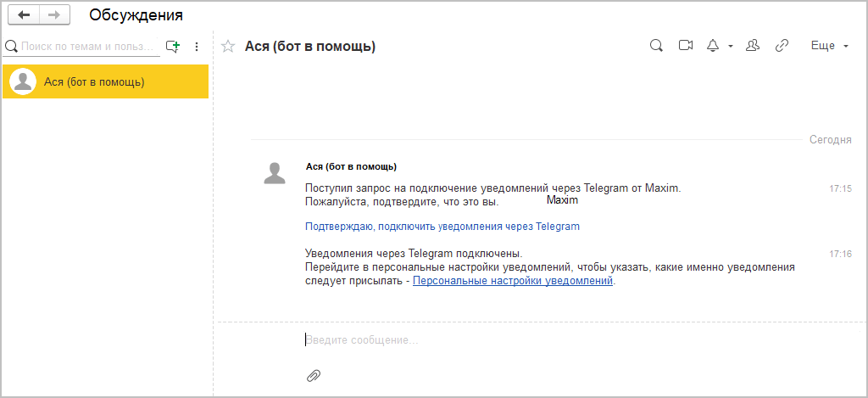
Task: Open the Персональные настройки уведомлений link
Action: pyautogui.click(x=512, y=281)
